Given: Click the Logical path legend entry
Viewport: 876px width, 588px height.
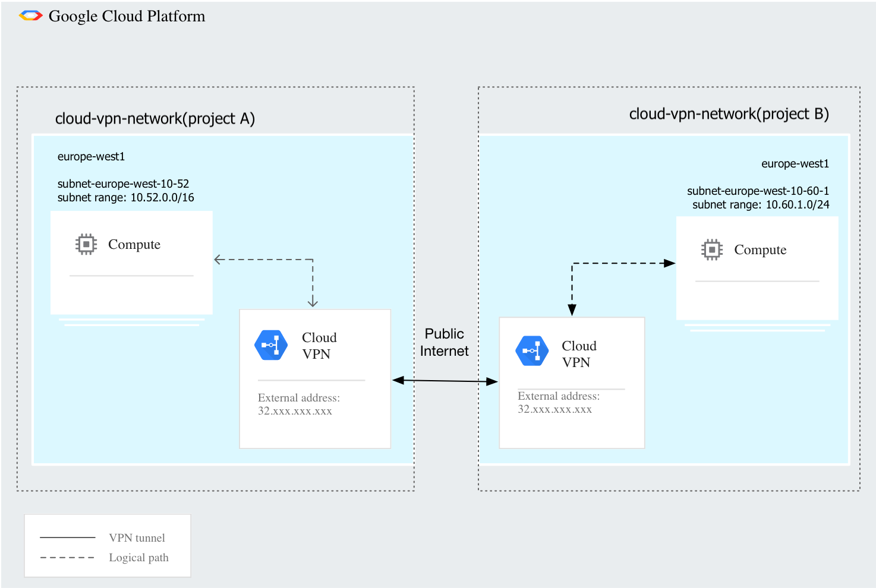Looking at the screenshot, I should click(139, 558).
